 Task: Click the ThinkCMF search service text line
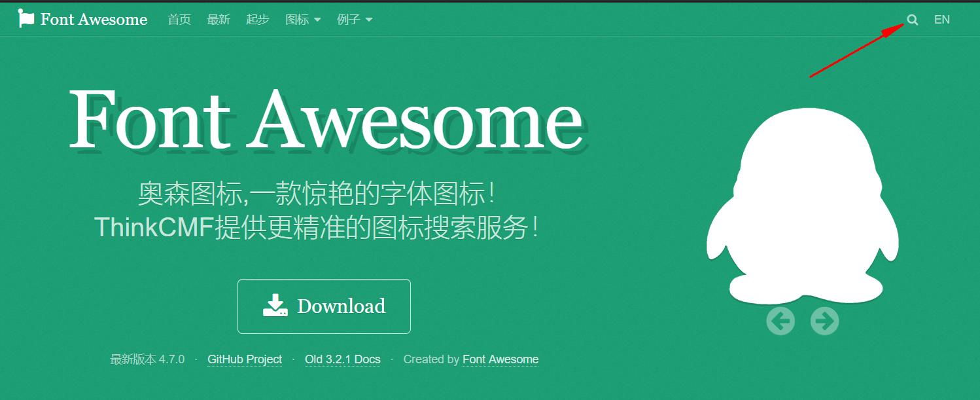(317, 227)
